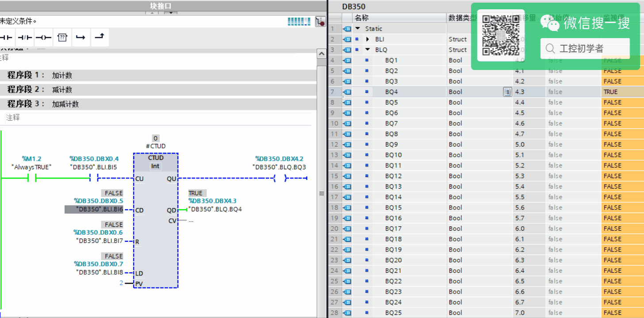Click the tag icon in the BQ22 row
644x318 pixels.
click(x=347, y=281)
